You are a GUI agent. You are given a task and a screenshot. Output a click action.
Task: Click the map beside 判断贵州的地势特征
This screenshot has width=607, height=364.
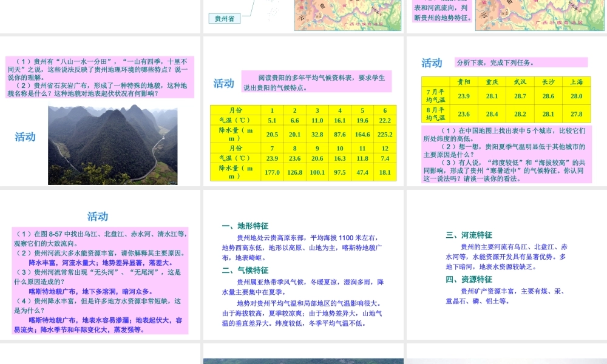coord(541,15)
